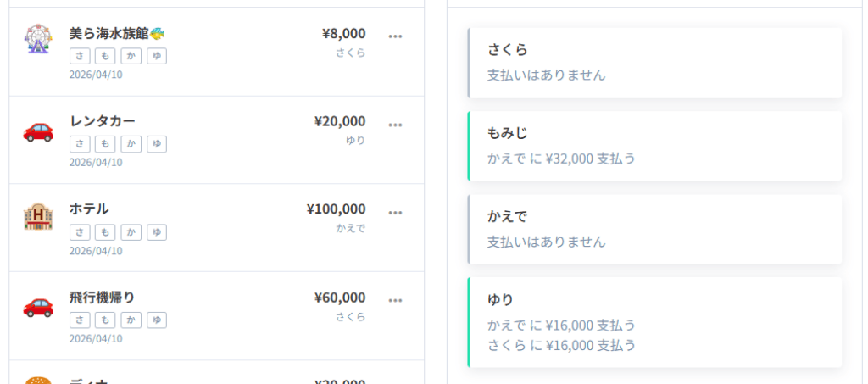868x384 pixels.
Task: Open the more options menu for レンタカー
Action: (x=395, y=125)
